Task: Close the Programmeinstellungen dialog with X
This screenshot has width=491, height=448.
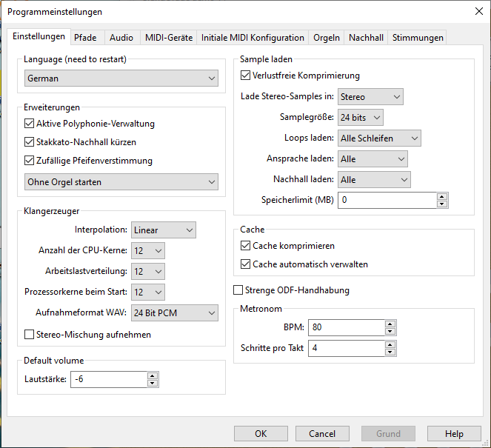Action: click(x=478, y=11)
